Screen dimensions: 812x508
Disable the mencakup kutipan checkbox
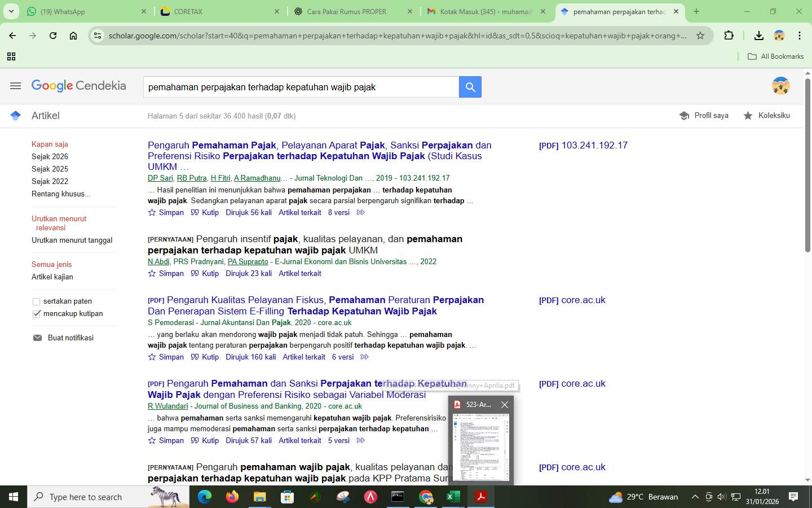36,314
